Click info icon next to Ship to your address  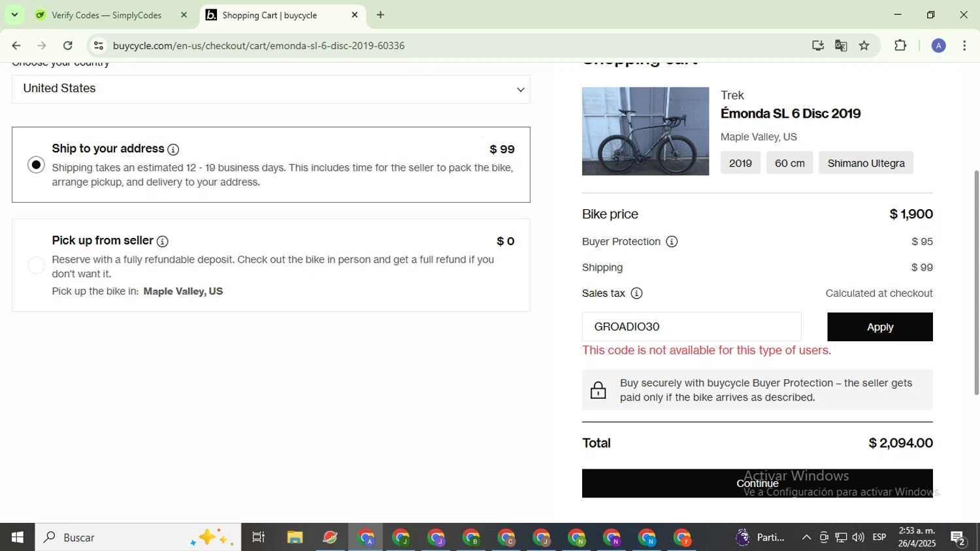173,150
